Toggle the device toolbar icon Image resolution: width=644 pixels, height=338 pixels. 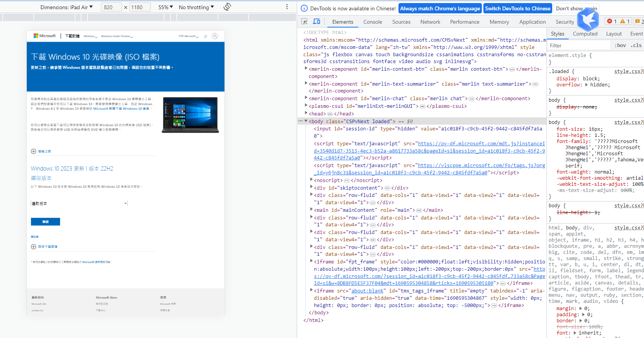click(x=317, y=21)
